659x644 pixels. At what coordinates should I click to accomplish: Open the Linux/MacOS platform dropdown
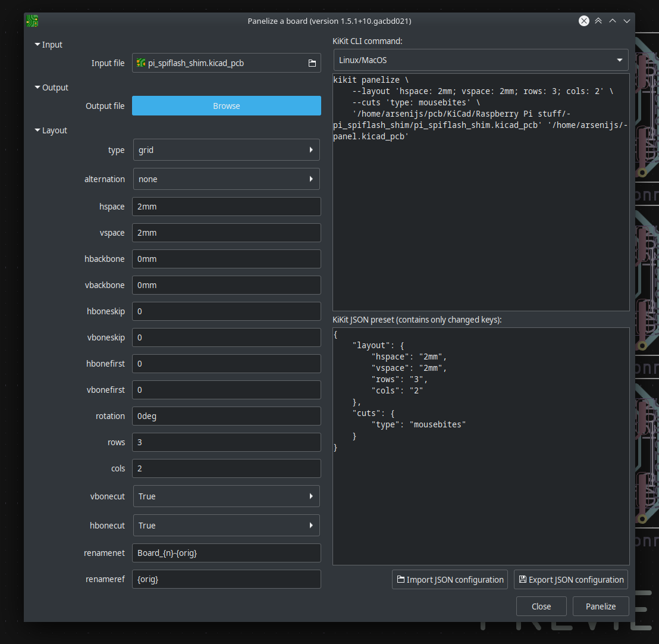[481, 60]
